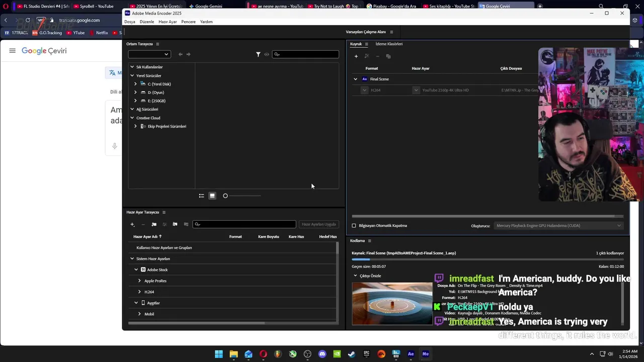Viewport: 644px width, 362px height.
Task: Switch to the Kuyruk tab
Action: click(x=356, y=44)
